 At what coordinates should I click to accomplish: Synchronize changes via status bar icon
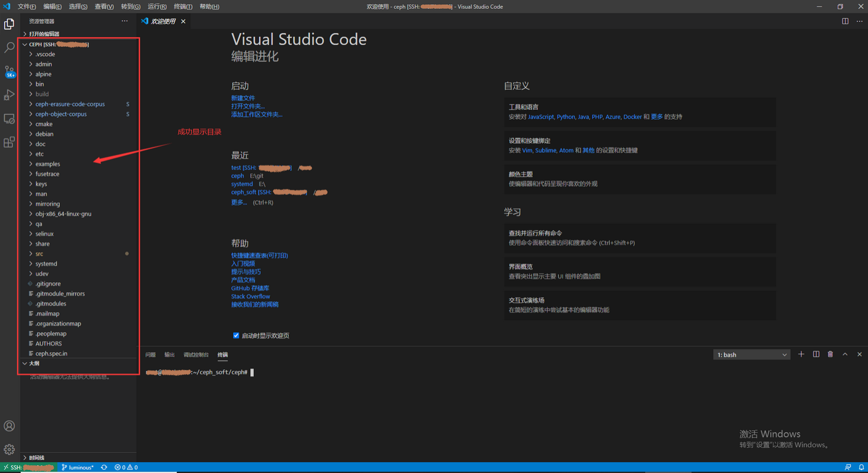click(104, 468)
